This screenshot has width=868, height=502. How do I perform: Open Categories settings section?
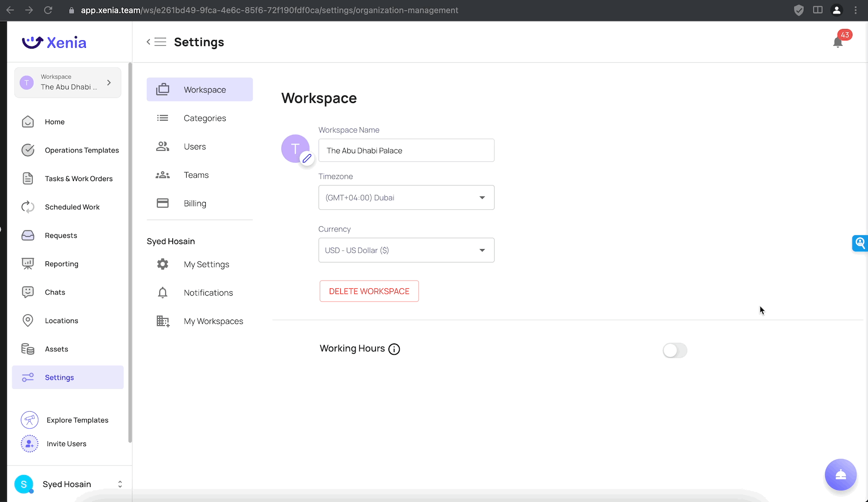point(200,118)
